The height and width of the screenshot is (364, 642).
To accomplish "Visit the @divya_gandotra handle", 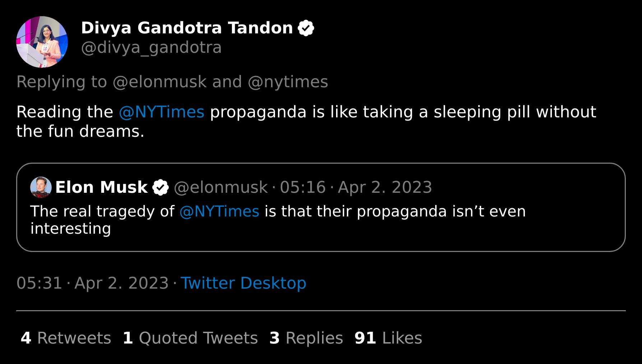I will point(152,48).
